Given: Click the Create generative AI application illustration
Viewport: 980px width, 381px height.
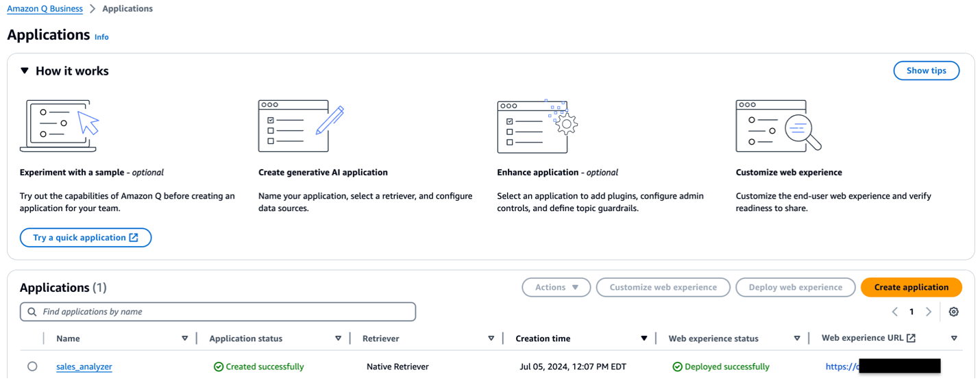Looking at the screenshot, I should tap(301, 125).
